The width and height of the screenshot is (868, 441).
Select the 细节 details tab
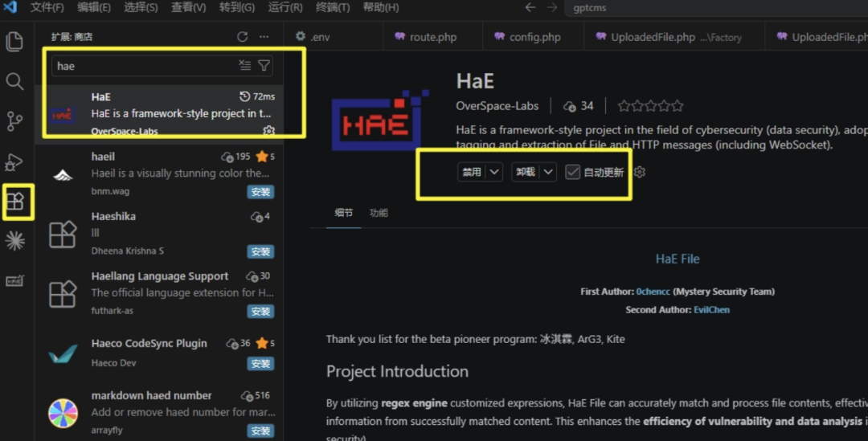[343, 213]
